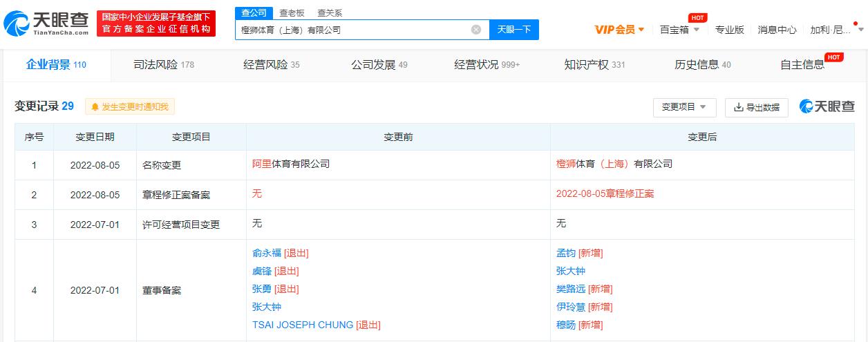Open the 自主信息 tab
The height and width of the screenshot is (342, 868).
tap(802, 65)
